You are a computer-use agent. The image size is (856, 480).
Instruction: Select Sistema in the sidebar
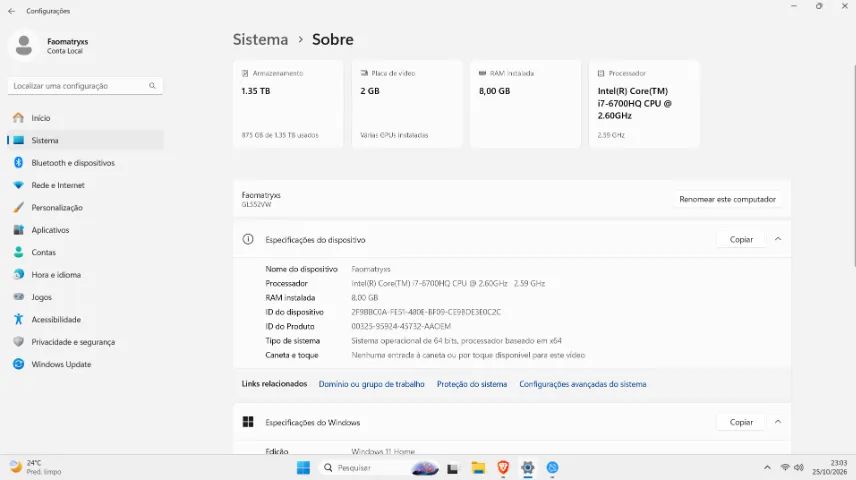[85, 140]
